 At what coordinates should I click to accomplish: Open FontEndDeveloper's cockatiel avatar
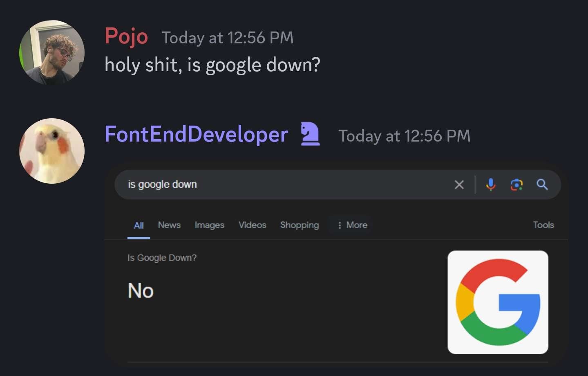[x=52, y=151]
